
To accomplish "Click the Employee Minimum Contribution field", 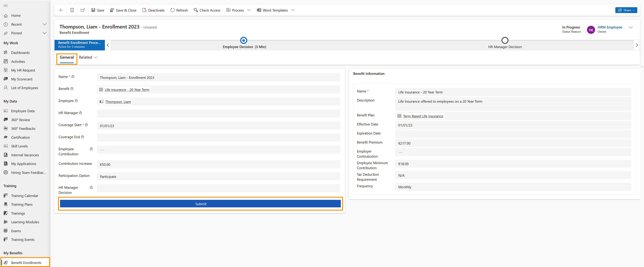I will tap(513, 164).
